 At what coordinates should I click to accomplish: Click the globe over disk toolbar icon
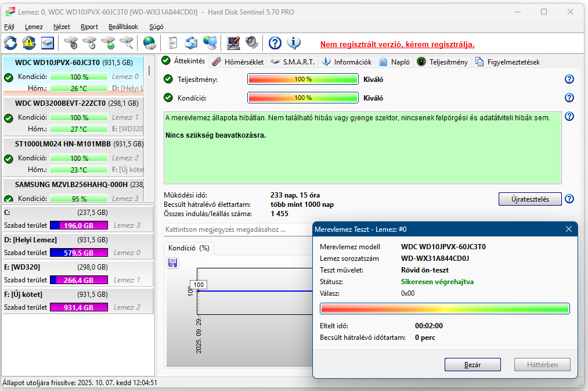pyautogui.click(x=150, y=43)
